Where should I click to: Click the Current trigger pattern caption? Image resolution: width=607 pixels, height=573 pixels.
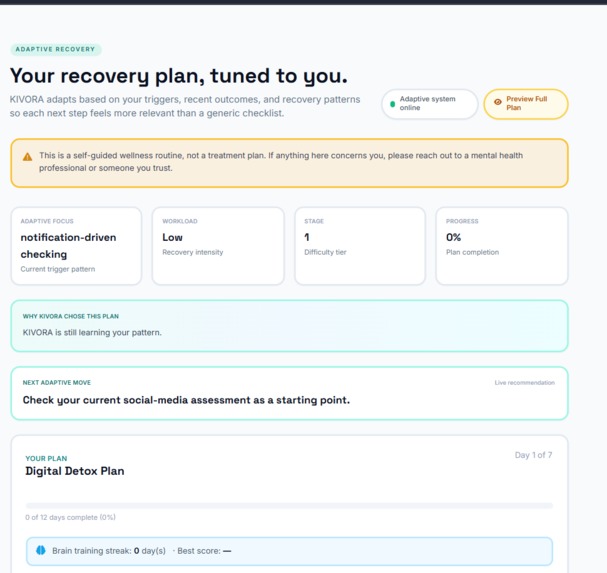click(58, 269)
